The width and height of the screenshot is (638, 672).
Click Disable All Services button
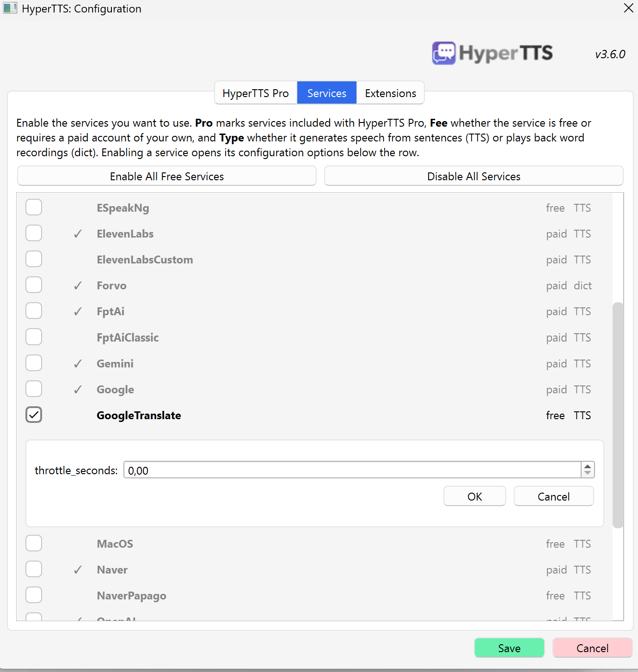tap(474, 176)
